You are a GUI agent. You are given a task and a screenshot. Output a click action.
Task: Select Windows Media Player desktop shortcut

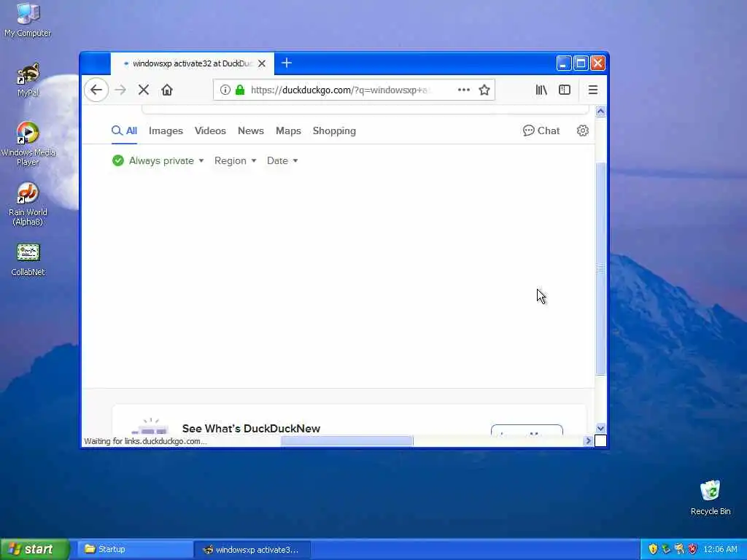click(x=28, y=144)
